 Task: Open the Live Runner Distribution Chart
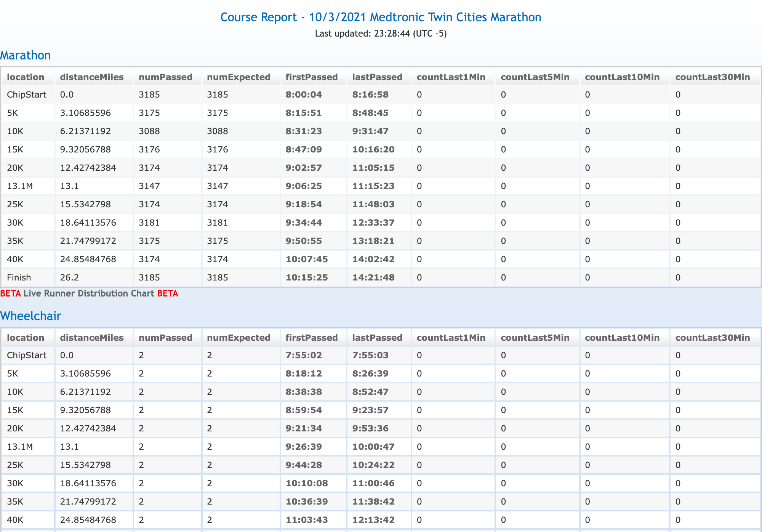click(89, 293)
